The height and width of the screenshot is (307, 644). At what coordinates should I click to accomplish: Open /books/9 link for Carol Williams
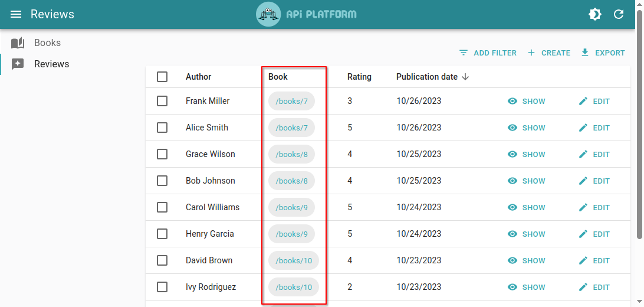coord(291,207)
